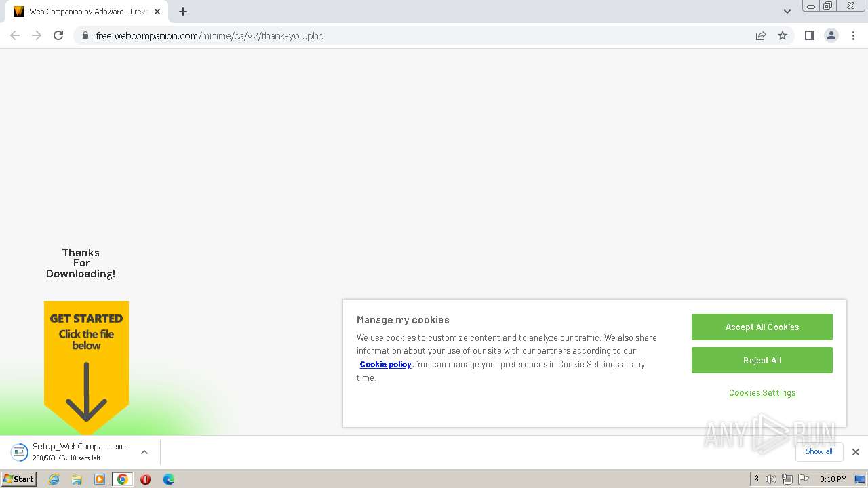The width and height of the screenshot is (868, 488).
Task: Close the downloads bar
Action: (856, 452)
